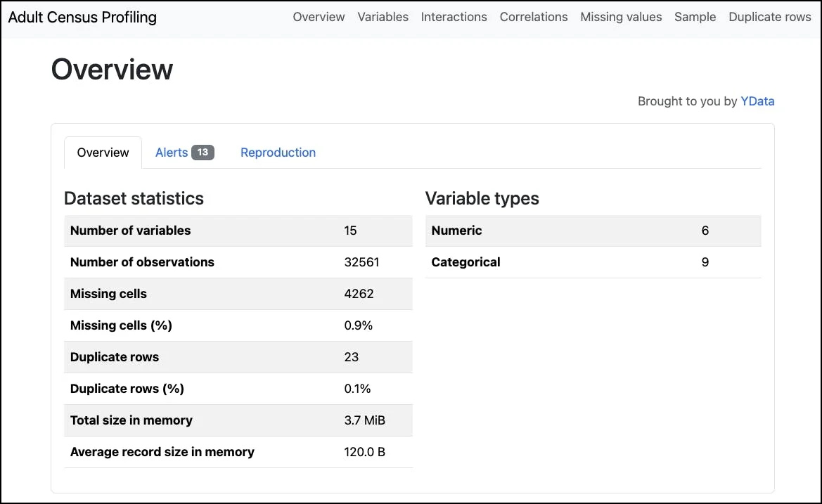Go to the Sample section link
This screenshot has height=504, width=822.
pyautogui.click(x=695, y=17)
